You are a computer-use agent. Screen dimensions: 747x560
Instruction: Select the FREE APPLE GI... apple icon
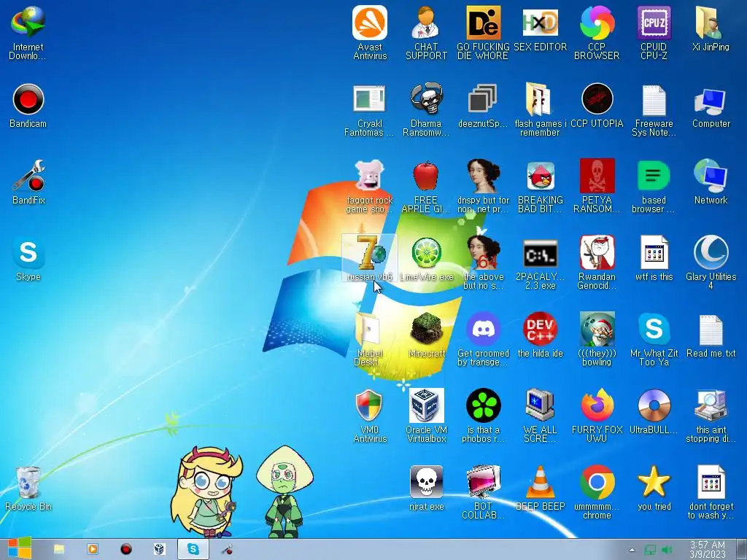point(426,187)
